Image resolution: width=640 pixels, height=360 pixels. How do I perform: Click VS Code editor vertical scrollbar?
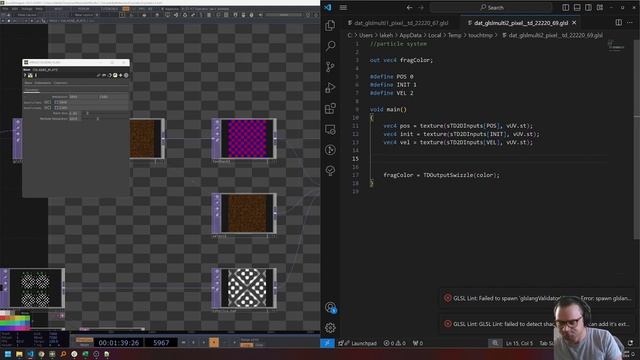coord(636,140)
